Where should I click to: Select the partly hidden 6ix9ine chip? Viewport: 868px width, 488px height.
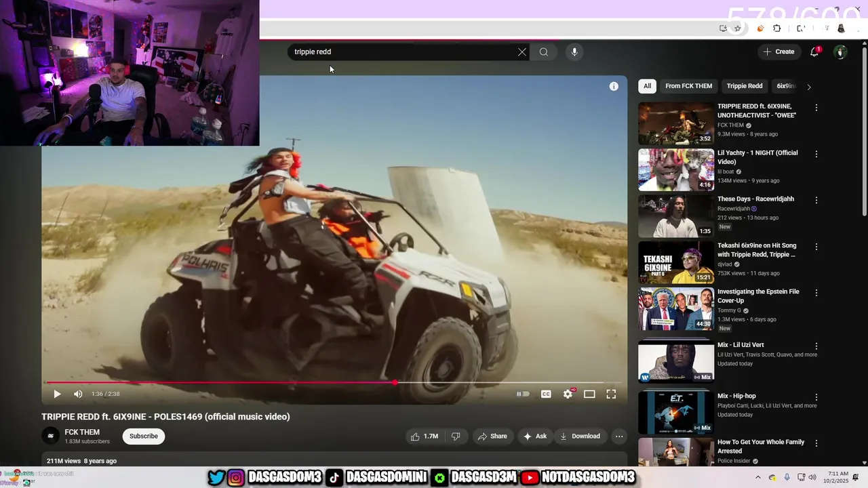click(785, 86)
